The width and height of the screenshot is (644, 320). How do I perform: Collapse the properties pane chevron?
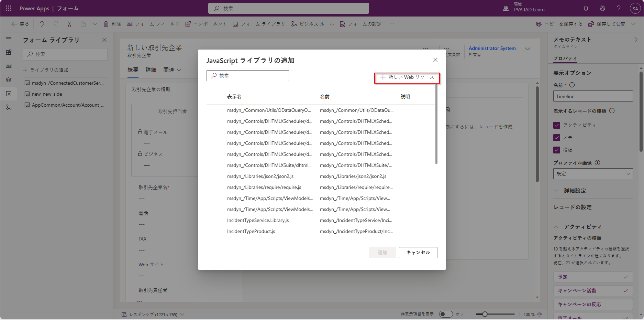pyautogui.click(x=636, y=40)
